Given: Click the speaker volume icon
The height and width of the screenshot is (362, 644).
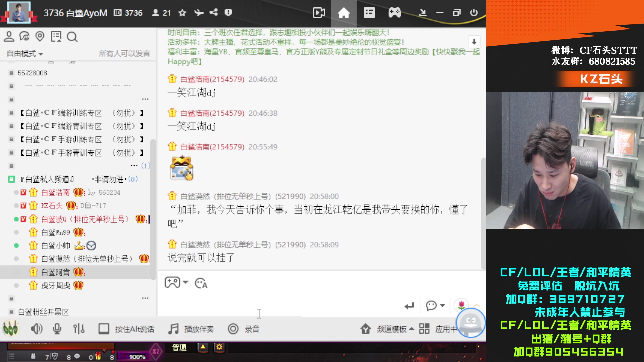Looking at the screenshot, I should coord(37,329).
